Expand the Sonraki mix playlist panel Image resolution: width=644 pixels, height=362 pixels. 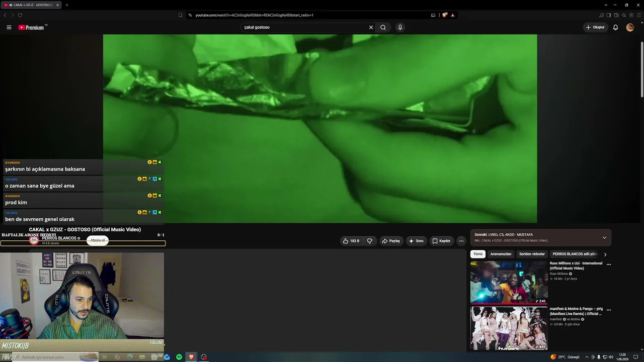coord(604,238)
